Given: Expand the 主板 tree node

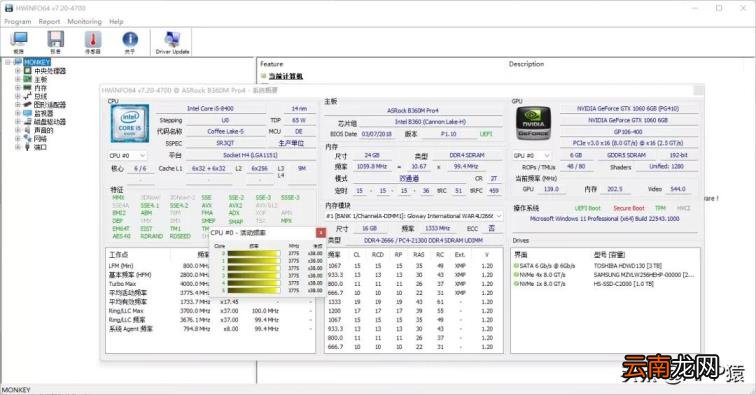Looking at the screenshot, I should [x=18, y=79].
